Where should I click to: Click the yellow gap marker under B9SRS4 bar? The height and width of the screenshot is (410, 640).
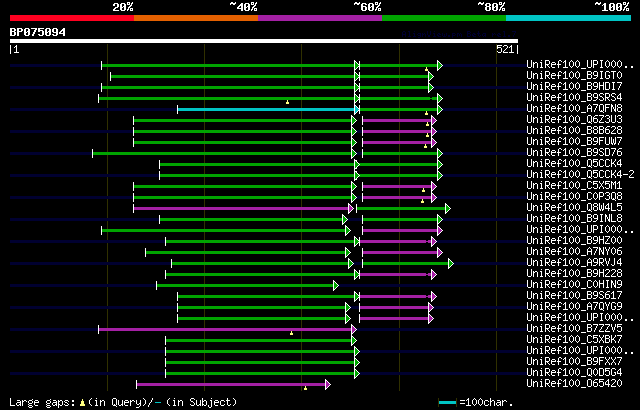(287, 102)
